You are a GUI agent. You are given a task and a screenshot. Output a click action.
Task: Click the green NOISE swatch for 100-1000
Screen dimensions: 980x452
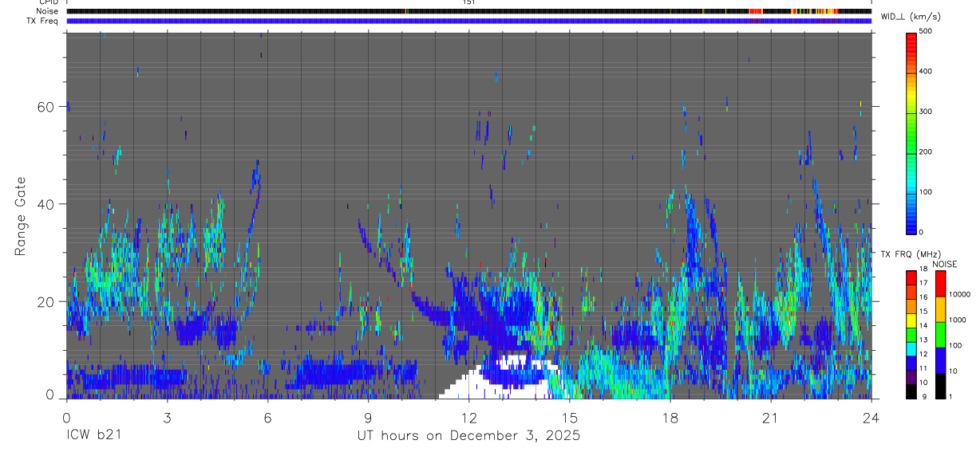pos(939,334)
